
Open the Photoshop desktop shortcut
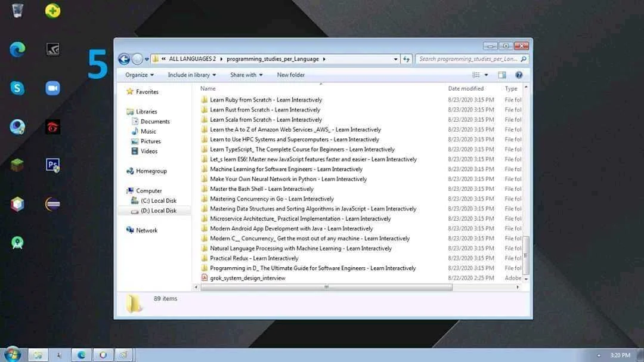pyautogui.click(x=52, y=165)
